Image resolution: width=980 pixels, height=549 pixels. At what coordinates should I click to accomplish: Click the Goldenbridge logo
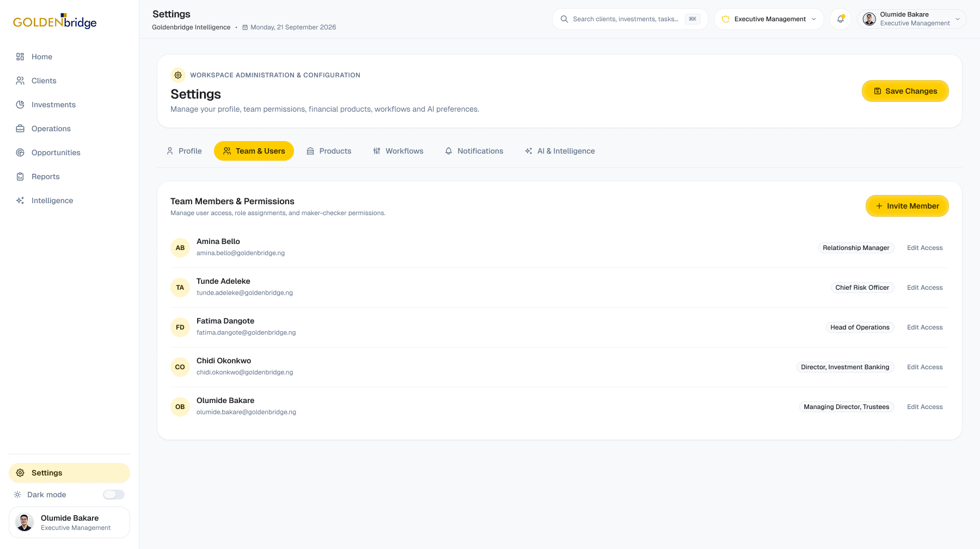point(55,21)
